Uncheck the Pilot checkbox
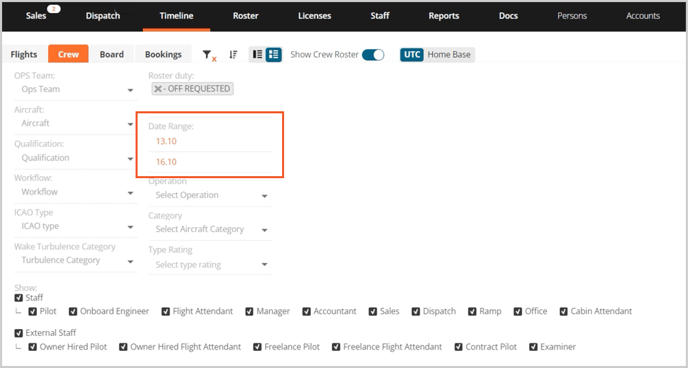Viewport: 688px width, 368px height. tap(32, 311)
